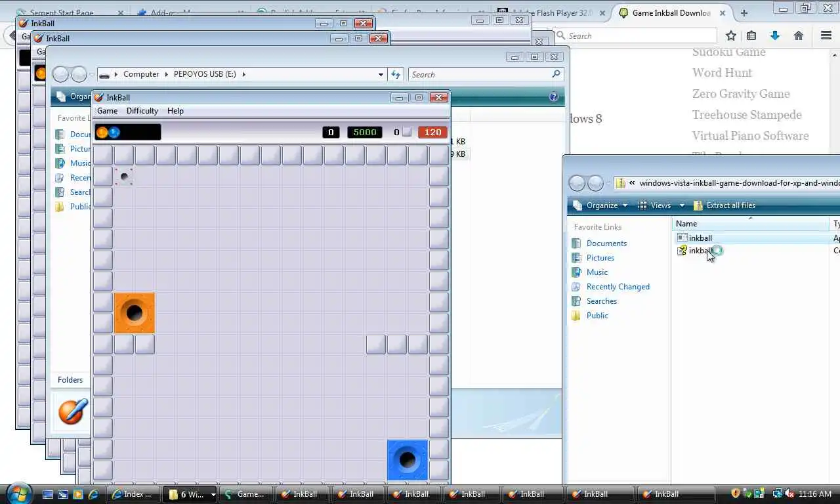Click Internet Explorer icon in Quick Launch
Image resolution: width=840 pixels, height=504 pixels.
(x=93, y=494)
